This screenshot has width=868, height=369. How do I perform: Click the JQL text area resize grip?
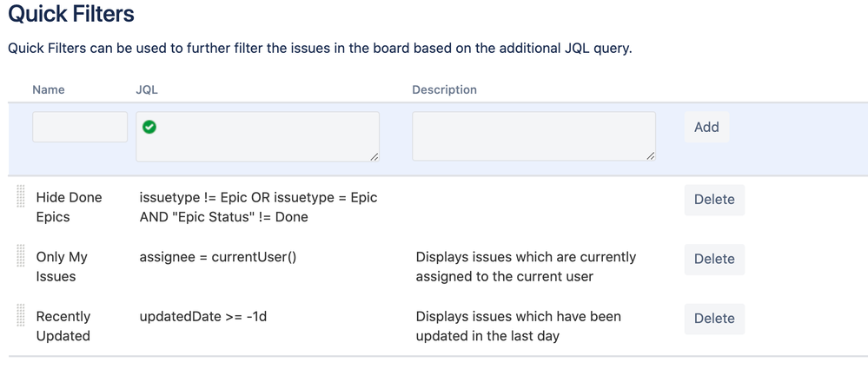pos(374,156)
